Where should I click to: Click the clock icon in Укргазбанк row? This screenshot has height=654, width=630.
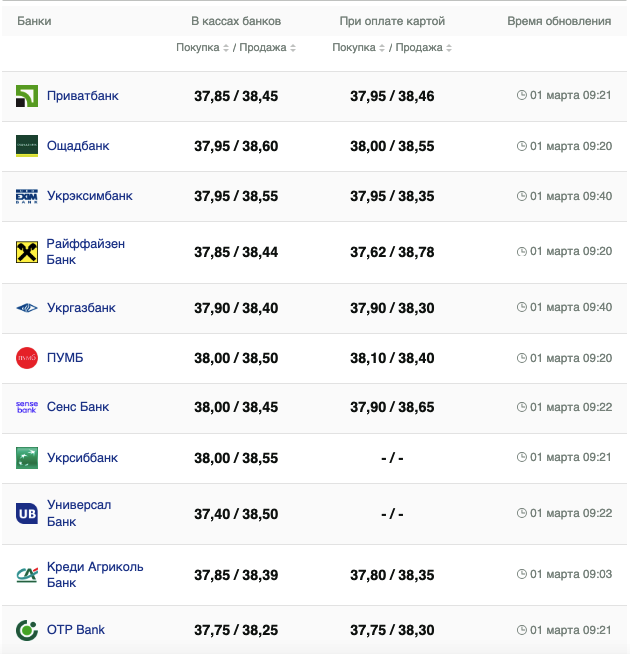(521, 308)
